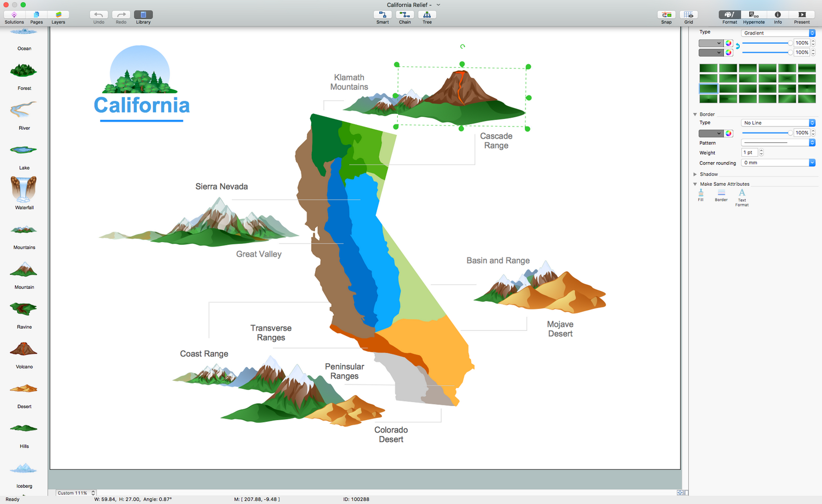Open the Border Type dropdown showing No Line
Screen dimensions: 822x504
point(778,123)
